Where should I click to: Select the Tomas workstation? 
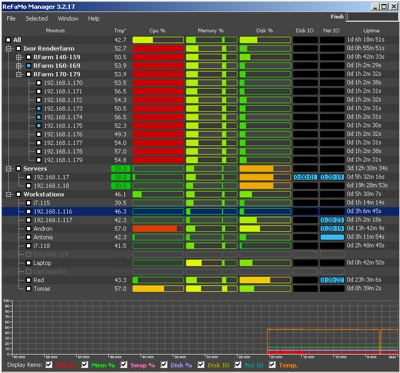(x=200, y=289)
